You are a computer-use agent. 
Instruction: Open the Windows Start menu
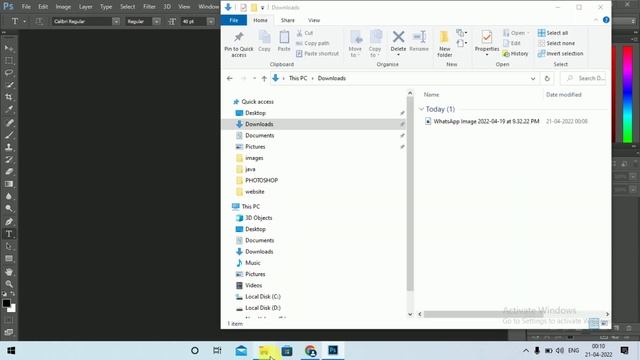tap(11, 351)
